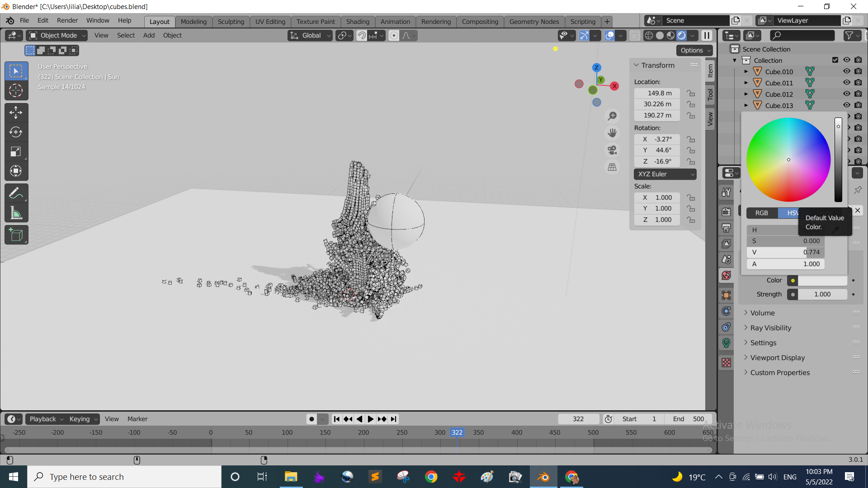Pick the Measure tool
Image resolution: width=868 pixels, height=488 pixels.
16,213
